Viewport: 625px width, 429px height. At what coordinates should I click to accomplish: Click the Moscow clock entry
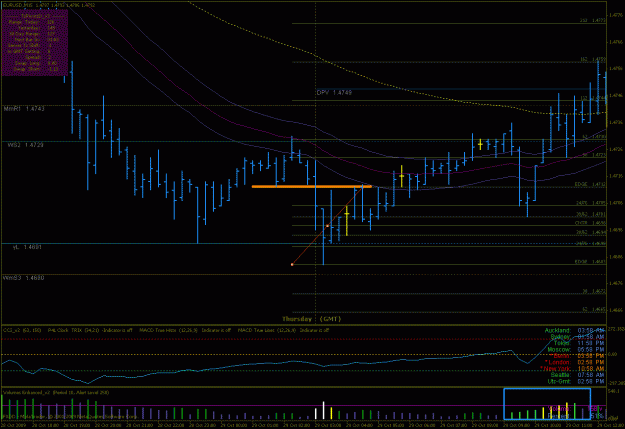point(576,349)
